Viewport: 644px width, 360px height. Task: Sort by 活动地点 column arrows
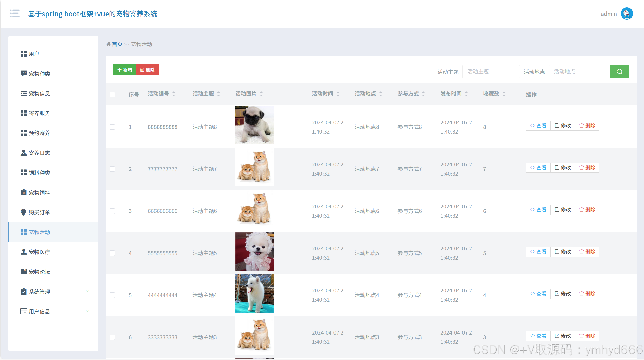click(x=381, y=94)
